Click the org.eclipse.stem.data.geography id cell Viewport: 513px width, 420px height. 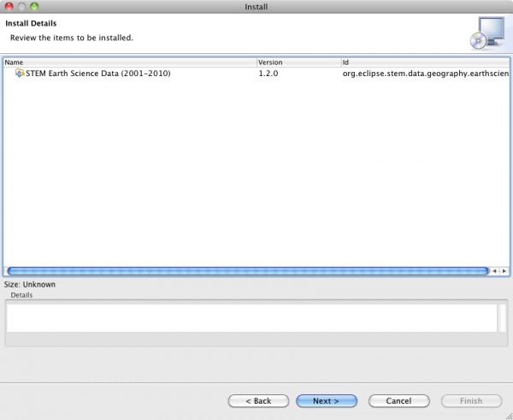(423, 74)
